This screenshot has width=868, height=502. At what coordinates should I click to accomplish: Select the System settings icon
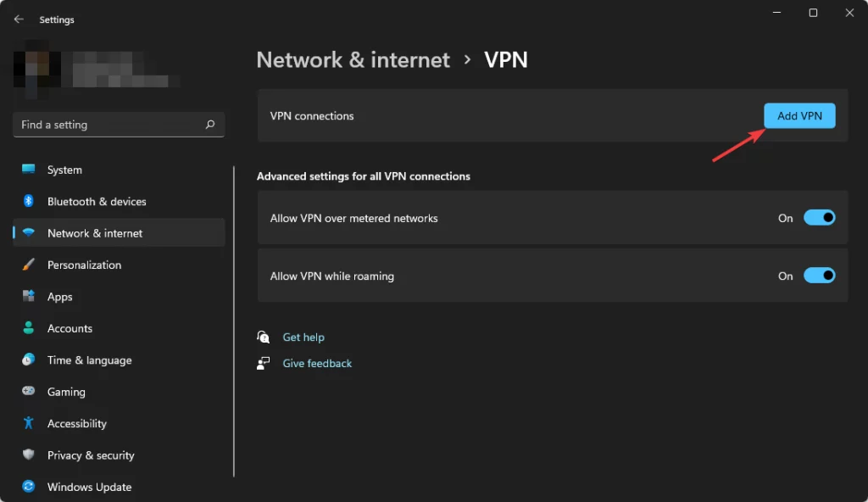tap(26, 170)
